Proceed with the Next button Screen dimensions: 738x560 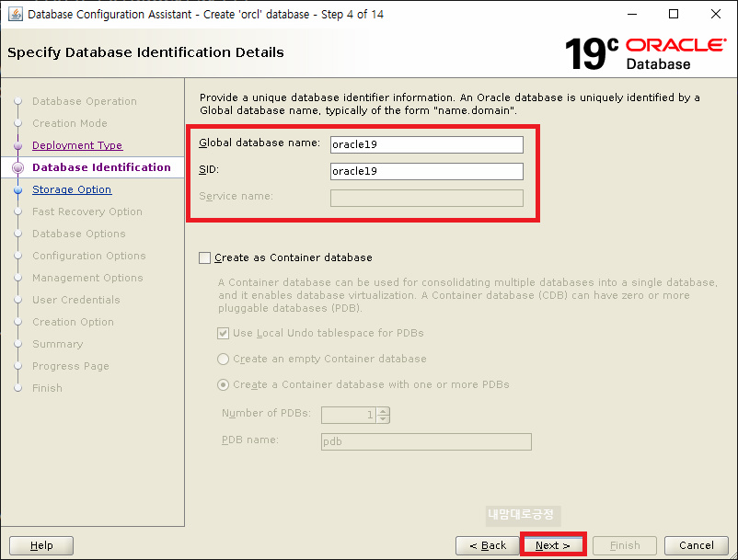(x=553, y=545)
